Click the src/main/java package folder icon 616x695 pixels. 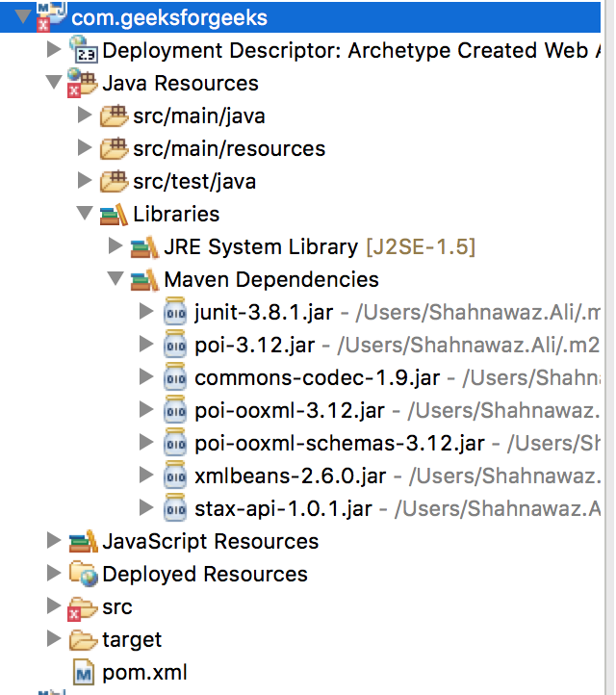click(x=114, y=116)
